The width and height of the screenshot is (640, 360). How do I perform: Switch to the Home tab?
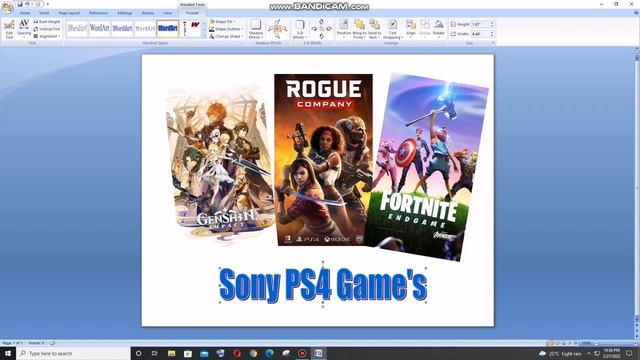point(25,13)
